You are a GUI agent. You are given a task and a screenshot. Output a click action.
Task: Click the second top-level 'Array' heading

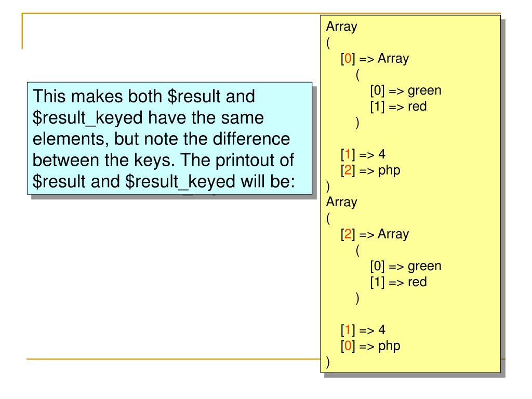(x=342, y=202)
